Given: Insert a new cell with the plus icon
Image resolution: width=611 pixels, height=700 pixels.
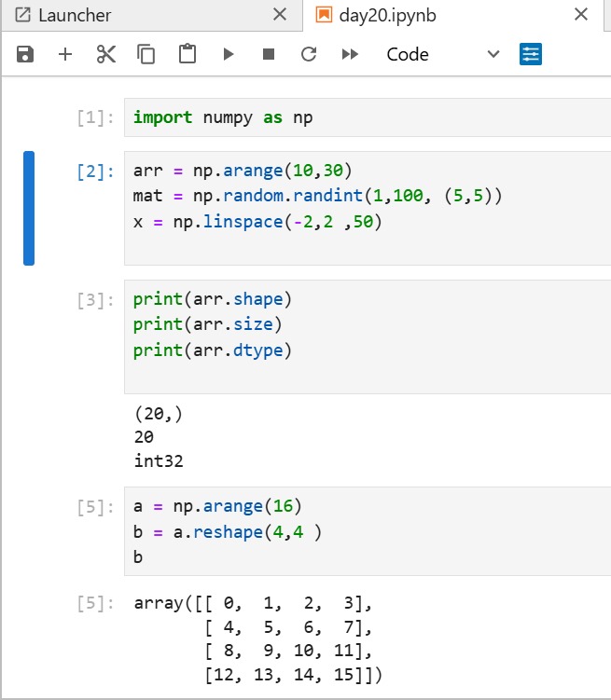Looking at the screenshot, I should [65, 54].
